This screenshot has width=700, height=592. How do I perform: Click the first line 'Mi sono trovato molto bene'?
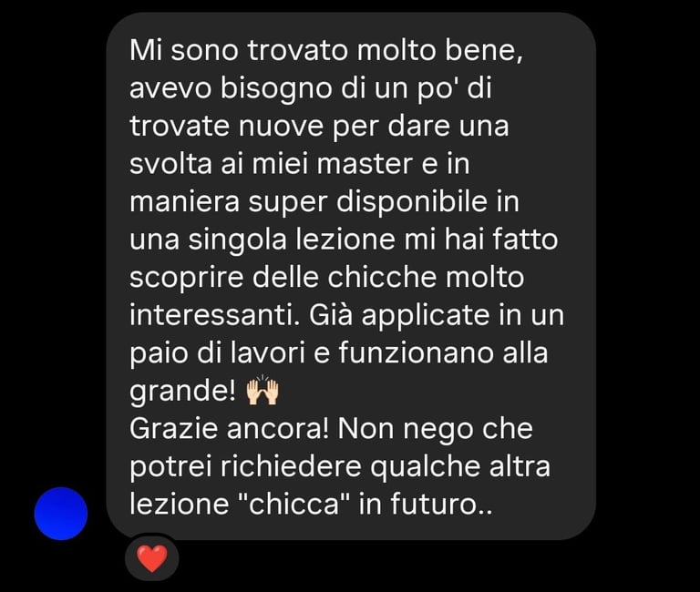(325, 50)
